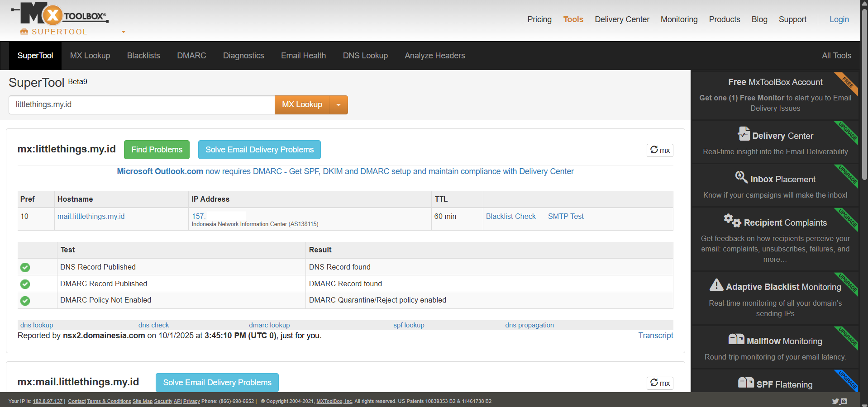Viewport: 868px width, 407px height.
Task: Open Site Map in the footer
Action: point(143,401)
